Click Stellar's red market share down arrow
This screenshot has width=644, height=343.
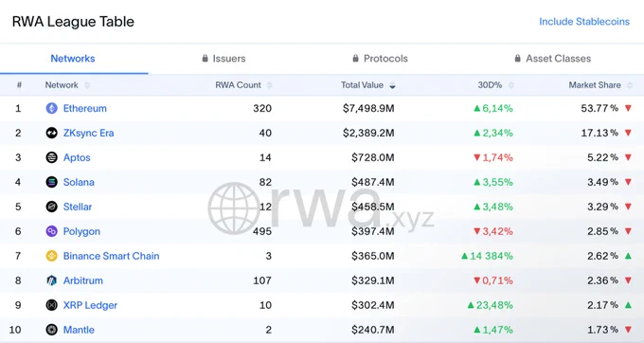click(x=628, y=207)
